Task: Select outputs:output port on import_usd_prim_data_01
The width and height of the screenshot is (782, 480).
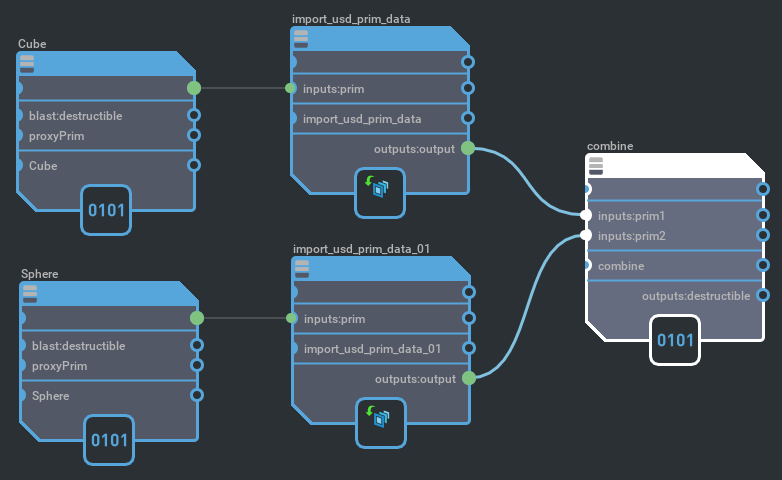Action: pos(468,378)
